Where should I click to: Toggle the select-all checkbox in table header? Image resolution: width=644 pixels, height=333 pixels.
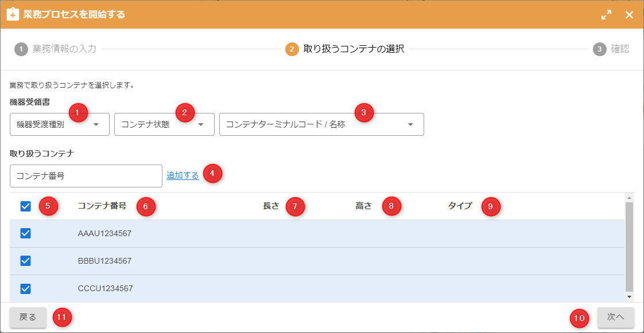(26, 206)
